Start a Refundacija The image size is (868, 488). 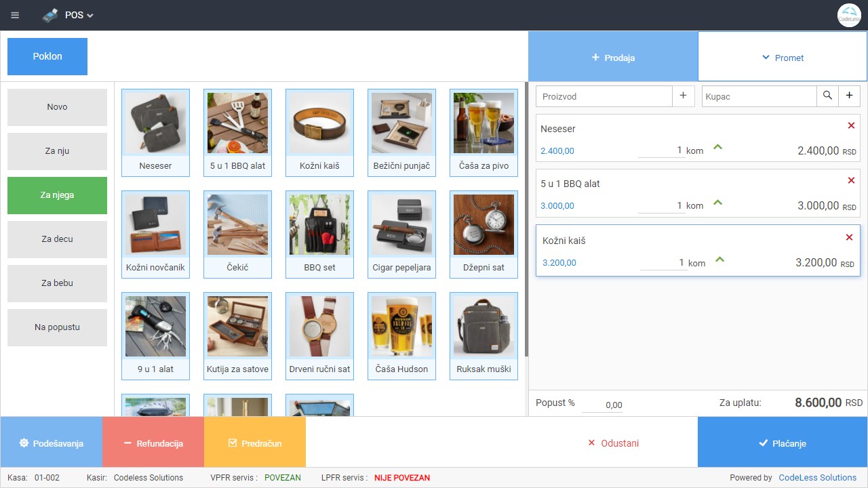(x=153, y=443)
